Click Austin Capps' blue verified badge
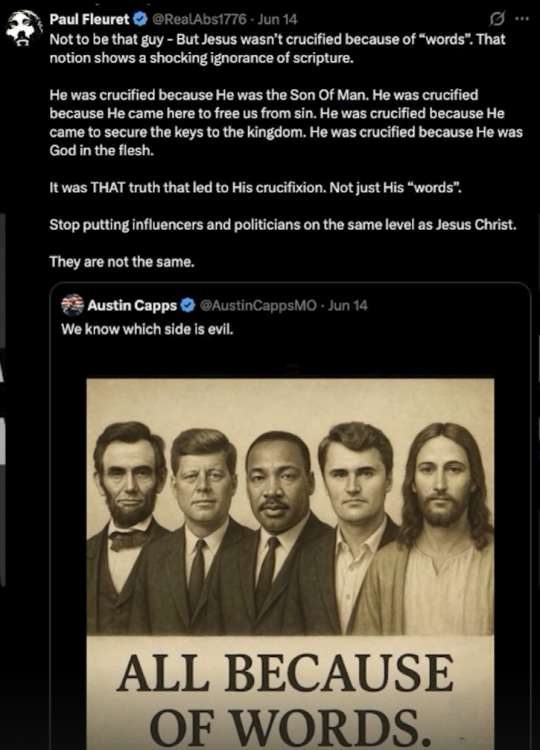Viewport: 540px width, 750px height. coord(188,305)
